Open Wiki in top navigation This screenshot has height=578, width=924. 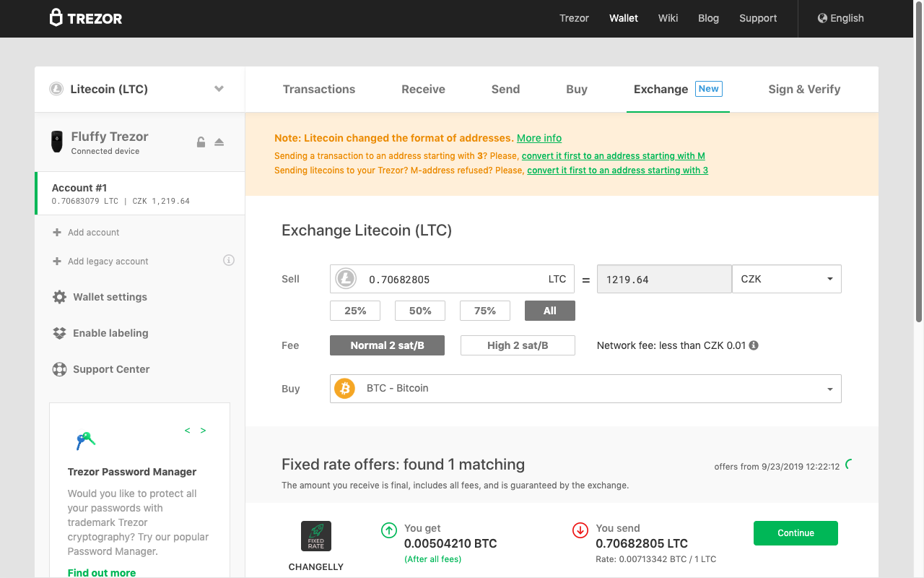coord(668,18)
